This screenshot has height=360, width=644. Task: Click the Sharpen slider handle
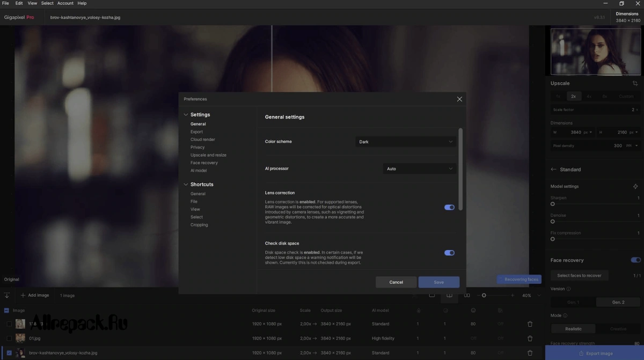[x=553, y=204]
